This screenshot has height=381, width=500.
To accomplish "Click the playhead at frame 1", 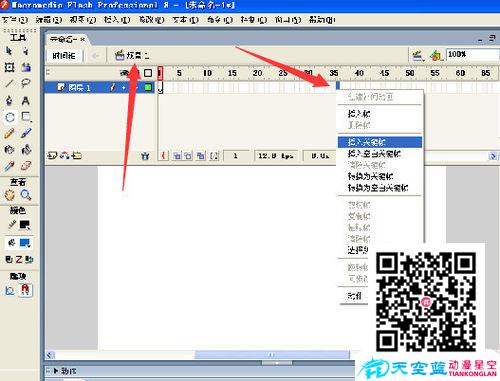I will point(160,73).
